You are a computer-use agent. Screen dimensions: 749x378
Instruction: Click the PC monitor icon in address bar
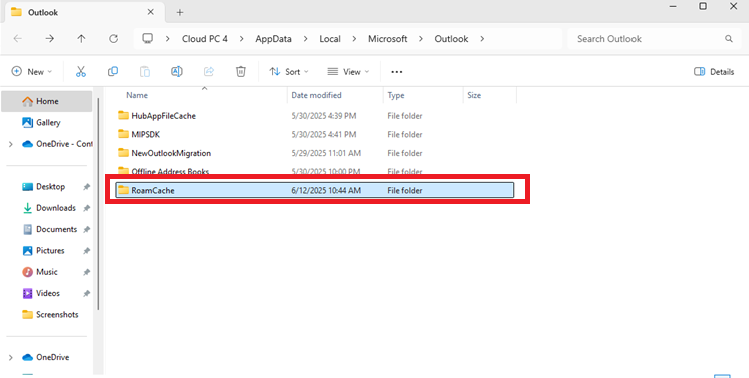pos(148,39)
